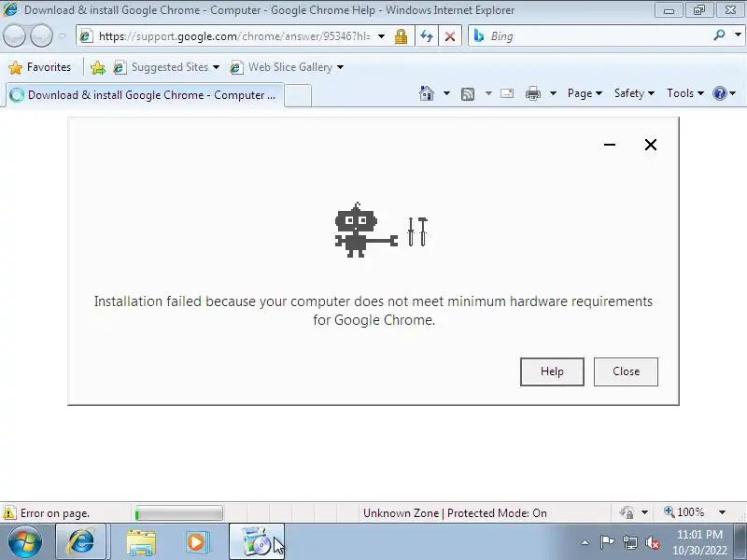This screenshot has width=747, height=560.
Task: Expand the Print dropdown arrow
Action: click(x=553, y=93)
